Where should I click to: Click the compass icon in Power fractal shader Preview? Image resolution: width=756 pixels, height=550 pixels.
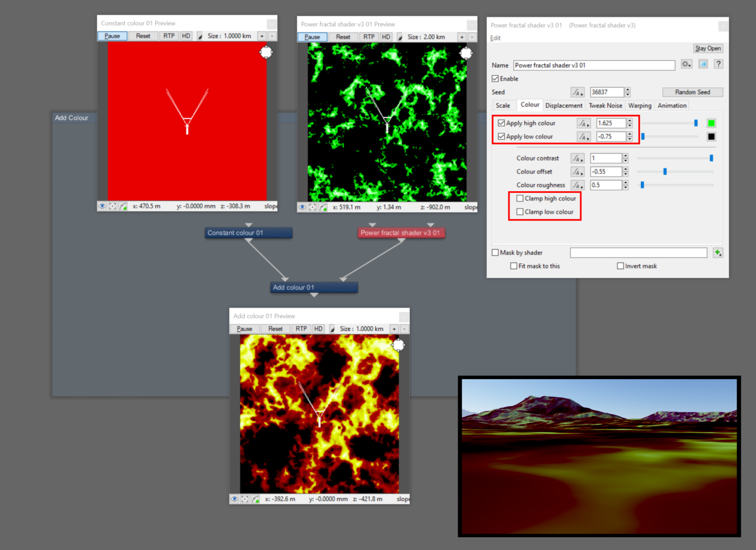466,53
